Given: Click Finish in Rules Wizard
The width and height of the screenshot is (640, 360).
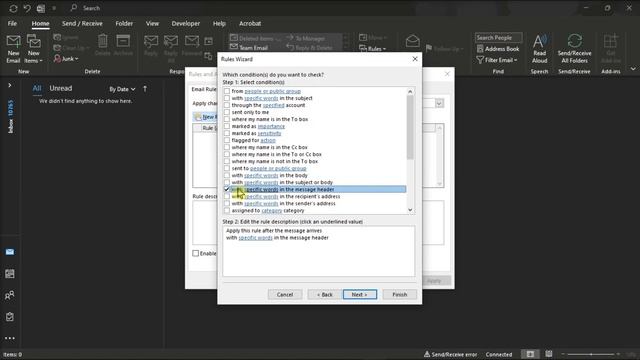Looking at the screenshot, I should click(400, 294).
